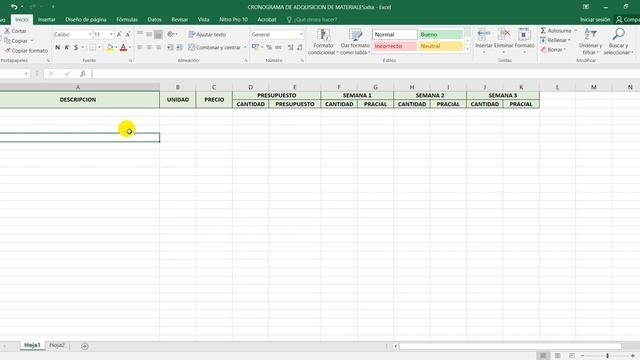Image resolution: width=640 pixels, height=360 pixels.
Task: Click the text orientation icon
Action: [171, 34]
